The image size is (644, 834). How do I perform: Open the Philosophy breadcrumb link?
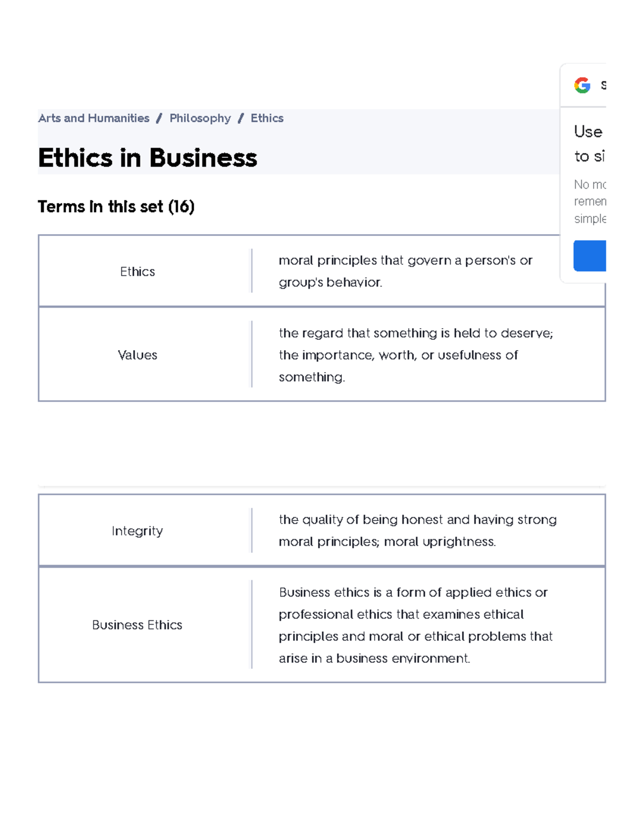click(x=200, y=118)
